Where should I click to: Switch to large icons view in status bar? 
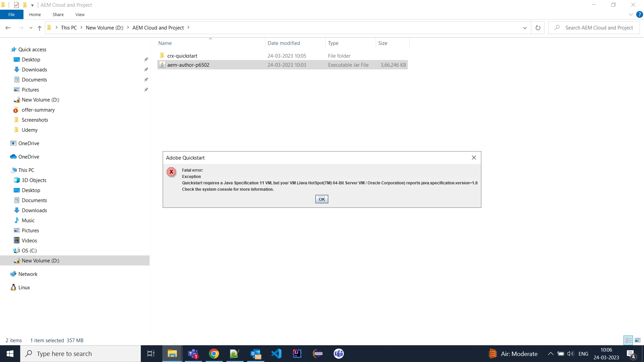coord(637,340)
